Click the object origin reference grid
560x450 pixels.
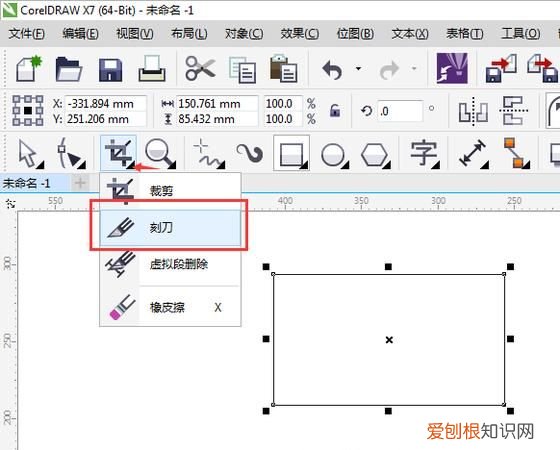point(28,110)
